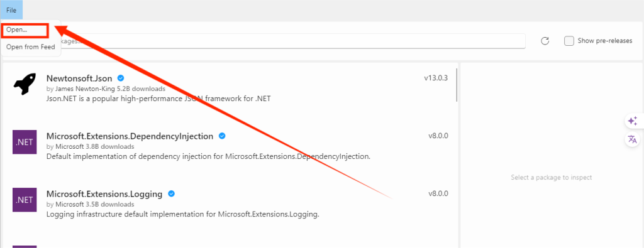Click the refresh packages icon

[x=545, y=41]
